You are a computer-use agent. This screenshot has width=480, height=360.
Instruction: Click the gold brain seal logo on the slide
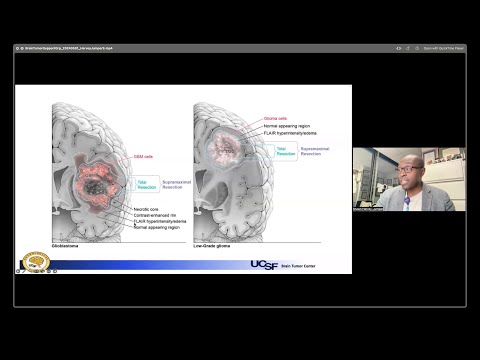pyautogui.click(x=36, y=261)
